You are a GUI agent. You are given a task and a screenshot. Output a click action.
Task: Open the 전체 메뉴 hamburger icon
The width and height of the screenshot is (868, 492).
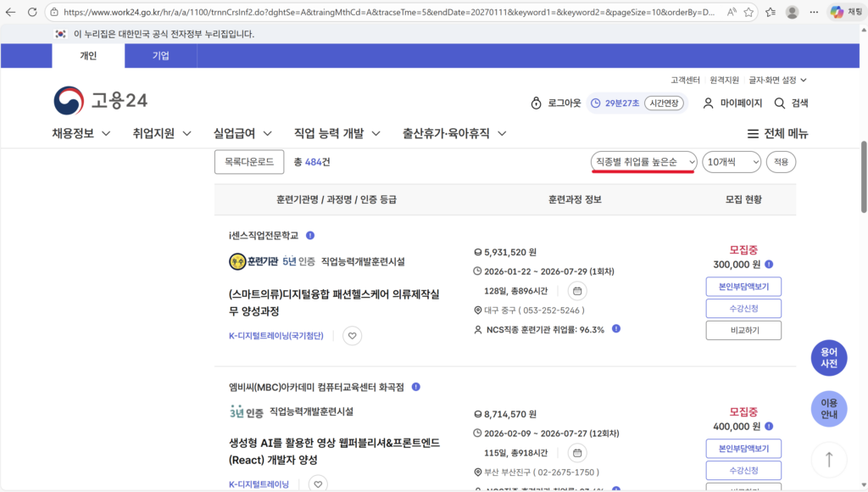pyautogui.click(x=753, y=133)
